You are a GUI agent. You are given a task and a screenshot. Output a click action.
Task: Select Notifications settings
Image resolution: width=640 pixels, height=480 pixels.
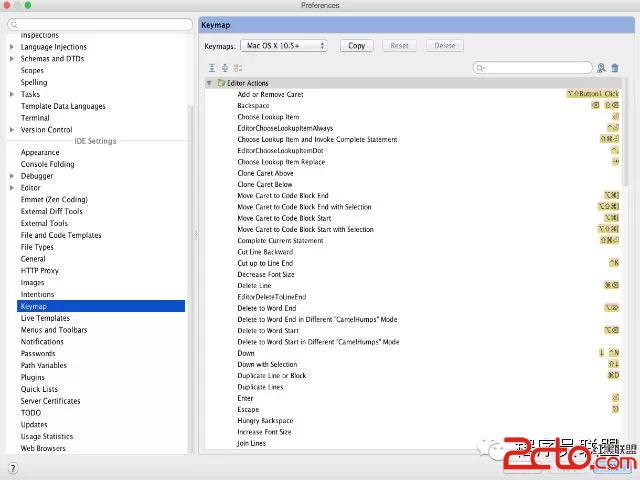tap(42, 342)
